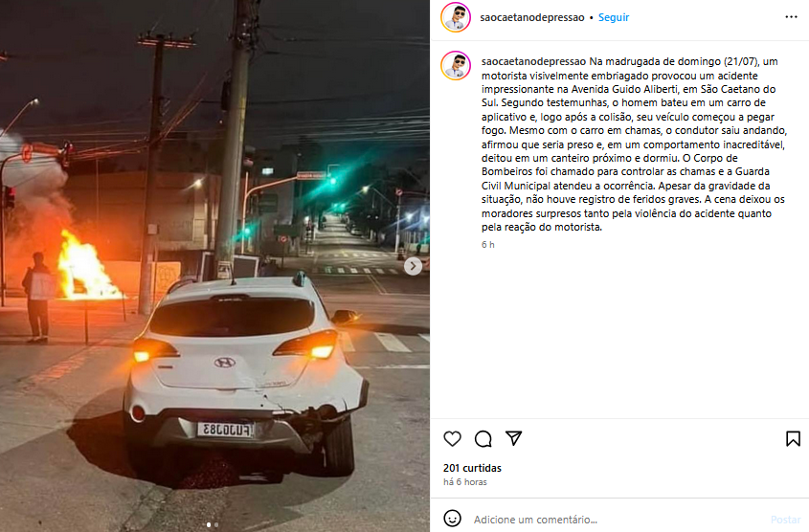View the 201 curtidas likes list
The height and width of the screenshot is (532, 809).
coord(472,468)
